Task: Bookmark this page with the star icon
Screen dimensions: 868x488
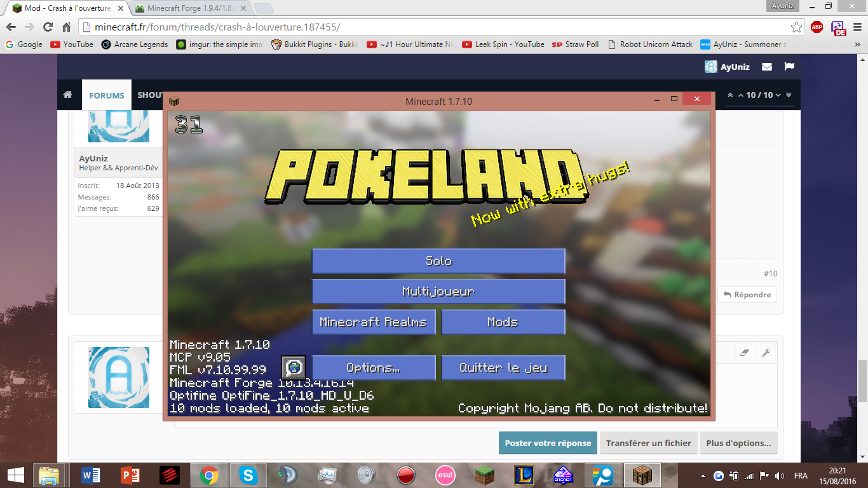Action: [796, 27]
